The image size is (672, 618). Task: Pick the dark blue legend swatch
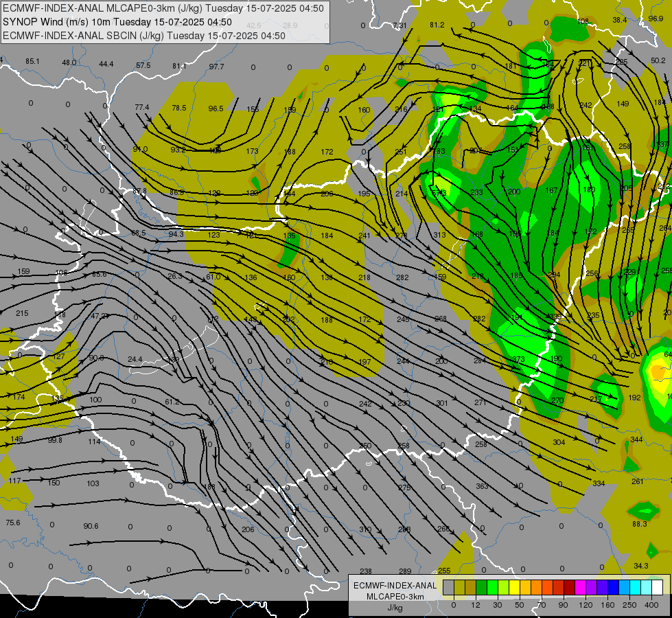[614, 587]
